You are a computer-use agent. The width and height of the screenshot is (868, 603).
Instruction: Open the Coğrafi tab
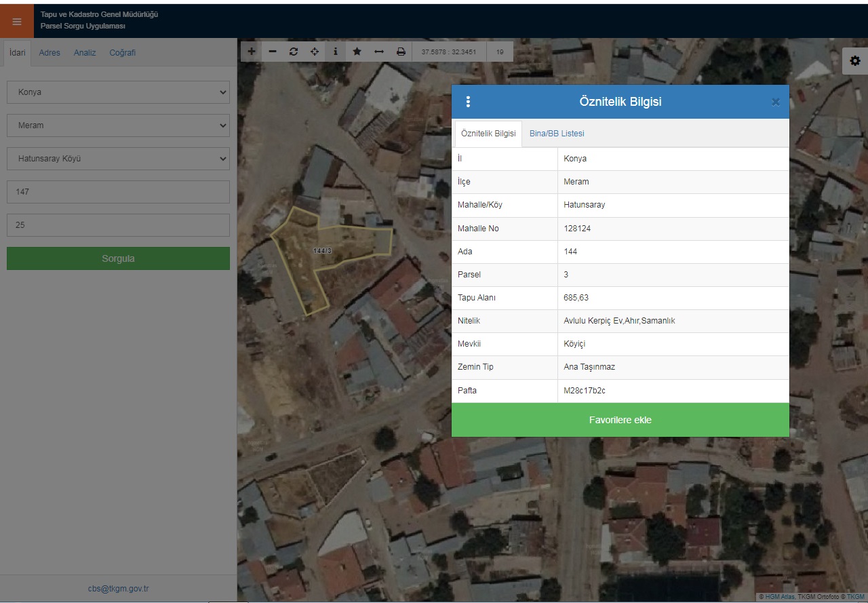(x=123, y=53)
